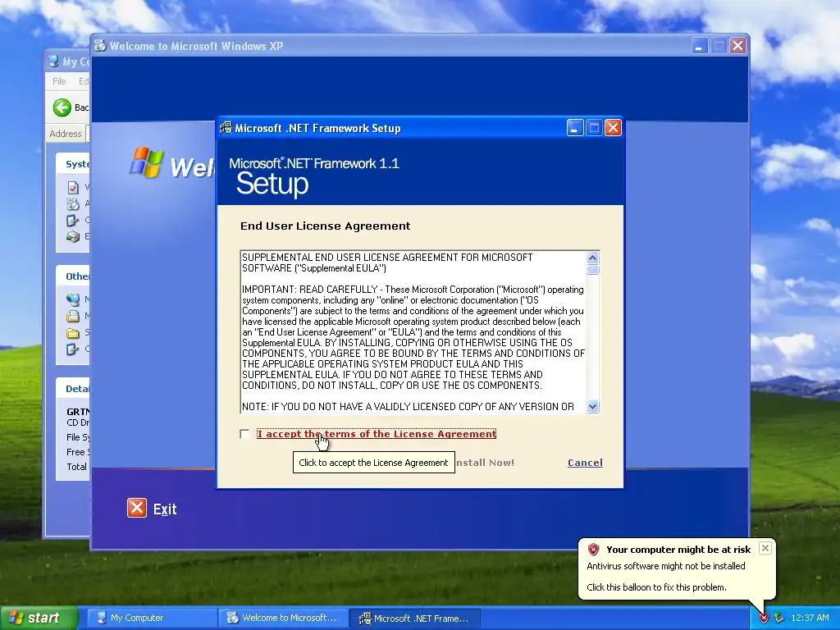
Task: Switch to Microsoft .NET Frame taskbar button
Action: pos(414,619)
